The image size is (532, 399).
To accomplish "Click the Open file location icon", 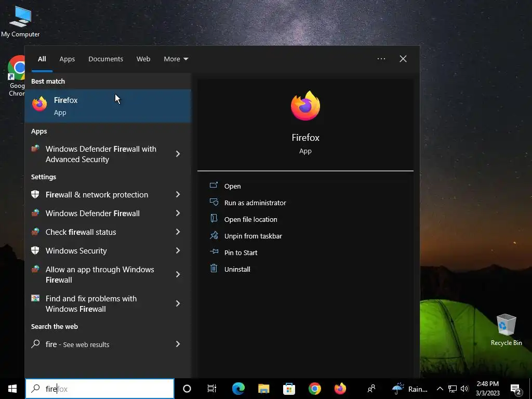I will pos(214,219).
